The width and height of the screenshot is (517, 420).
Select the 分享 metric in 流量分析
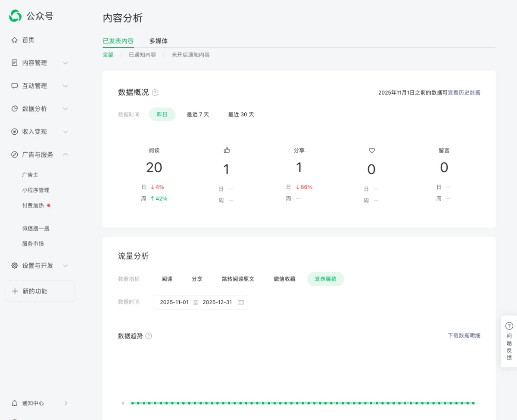(197, 279)
